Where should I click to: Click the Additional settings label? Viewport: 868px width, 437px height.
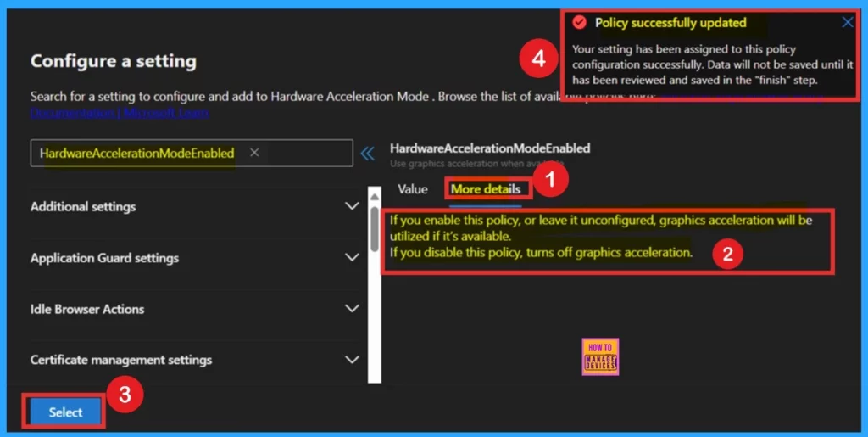tap(83, 206)
